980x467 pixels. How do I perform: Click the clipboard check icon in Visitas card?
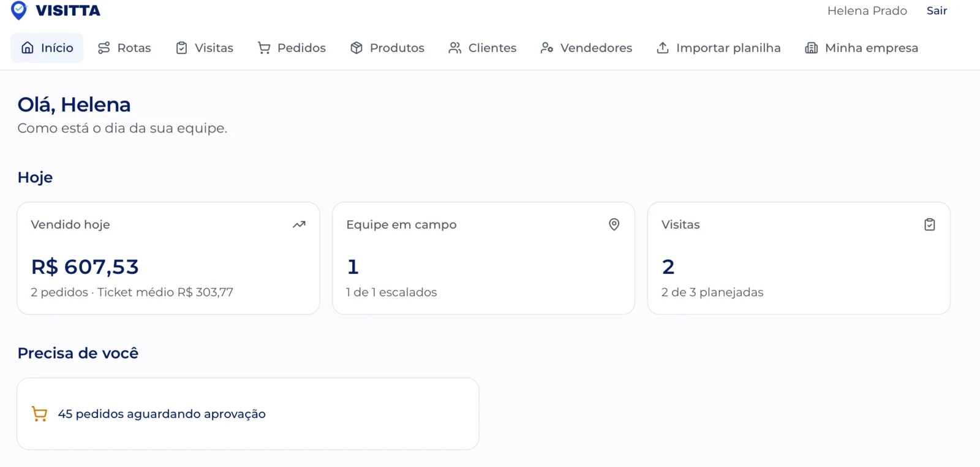coord(930,225)
